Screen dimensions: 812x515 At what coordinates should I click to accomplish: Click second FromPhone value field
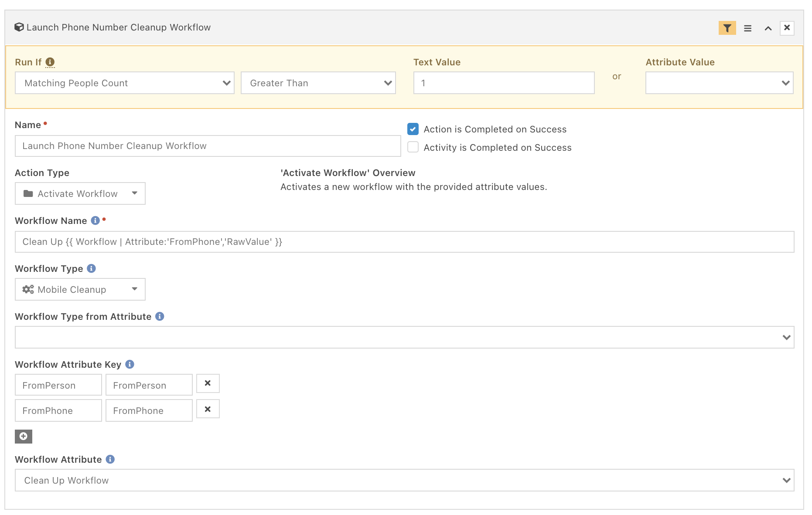pyautogui.click(x=149, y=410)
